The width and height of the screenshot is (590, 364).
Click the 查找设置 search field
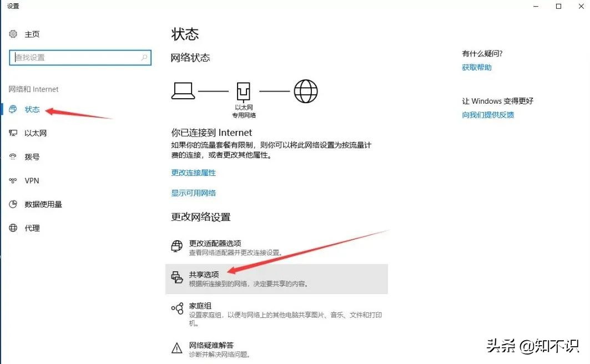[x=80, y=57]
